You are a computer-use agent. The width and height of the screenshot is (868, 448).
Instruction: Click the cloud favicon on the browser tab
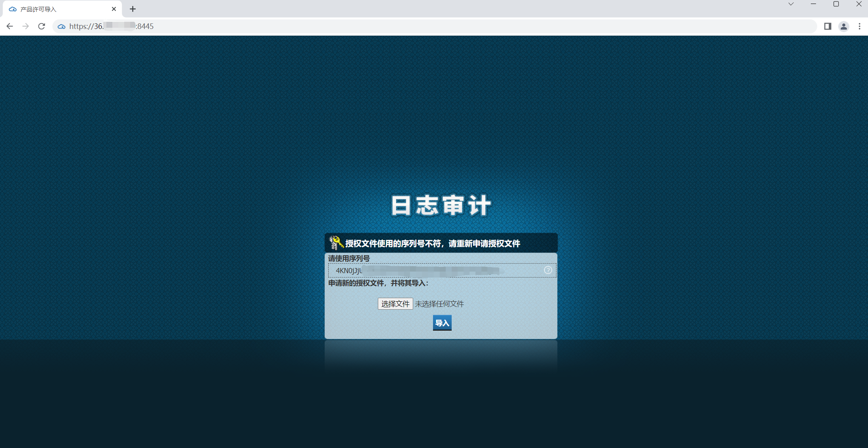tap(12, 8)
